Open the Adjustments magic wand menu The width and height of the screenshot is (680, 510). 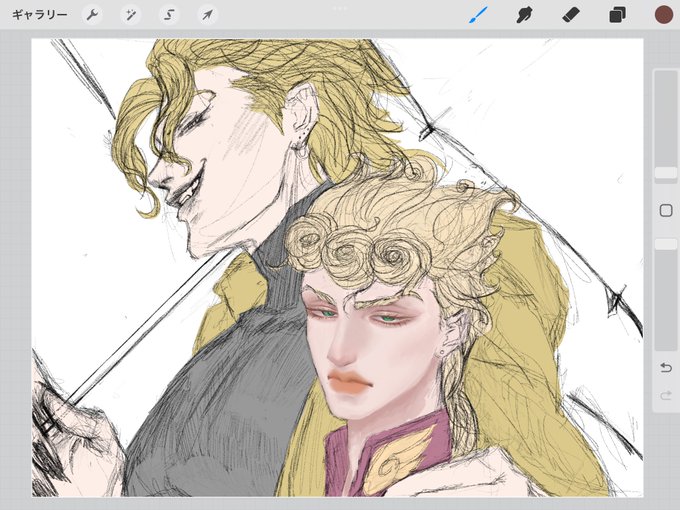[131, 15]
